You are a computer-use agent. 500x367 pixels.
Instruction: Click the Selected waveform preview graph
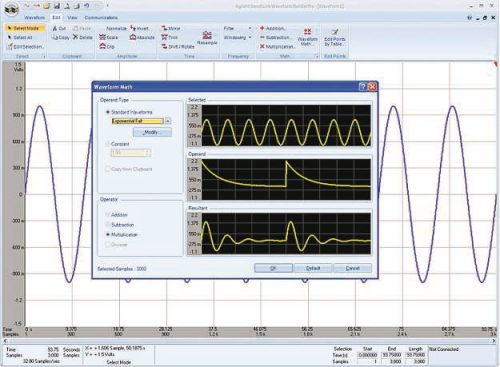click(x=286, y=125)
